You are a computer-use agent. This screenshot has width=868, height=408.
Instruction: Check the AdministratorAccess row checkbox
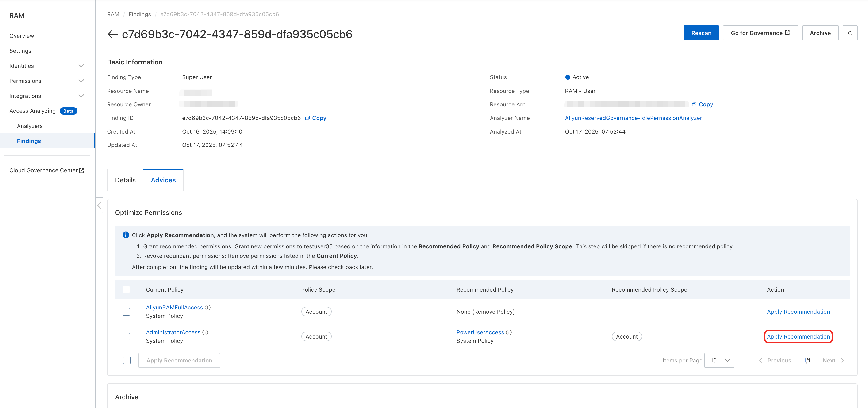(126, 337)
